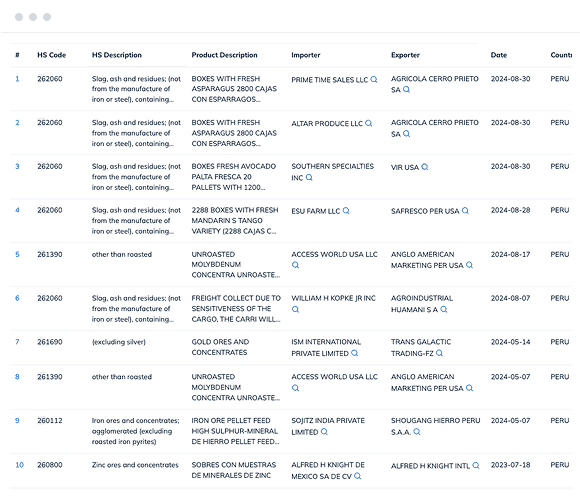This screenshot has height=500, width=580.
Task: Click search icon beside ISM INTERNATIONAL PRIVATE LIMITED
Action: click(354, 353)
